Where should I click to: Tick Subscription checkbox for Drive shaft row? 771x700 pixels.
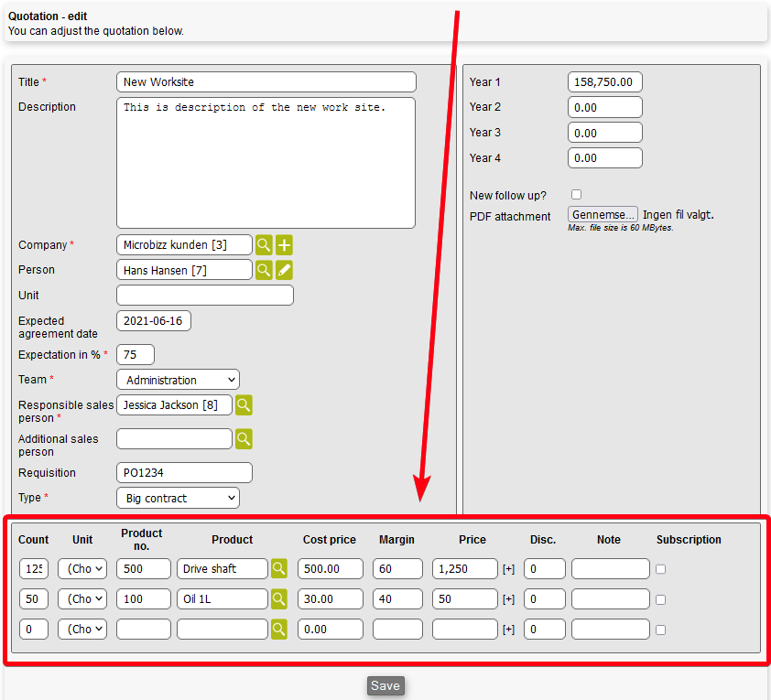click(x=661, y=569)
